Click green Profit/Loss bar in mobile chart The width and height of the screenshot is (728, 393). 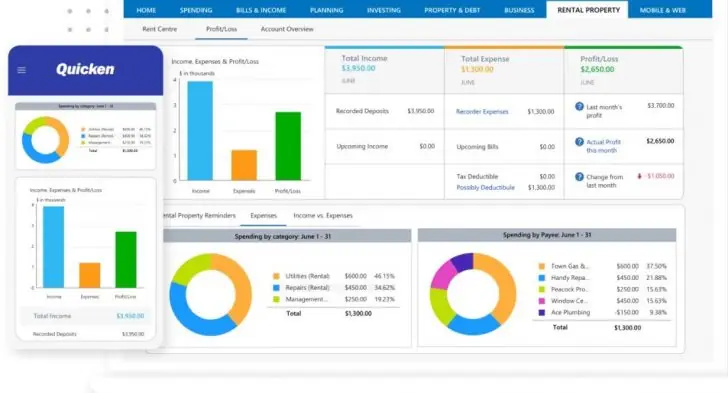coord(126,260)
